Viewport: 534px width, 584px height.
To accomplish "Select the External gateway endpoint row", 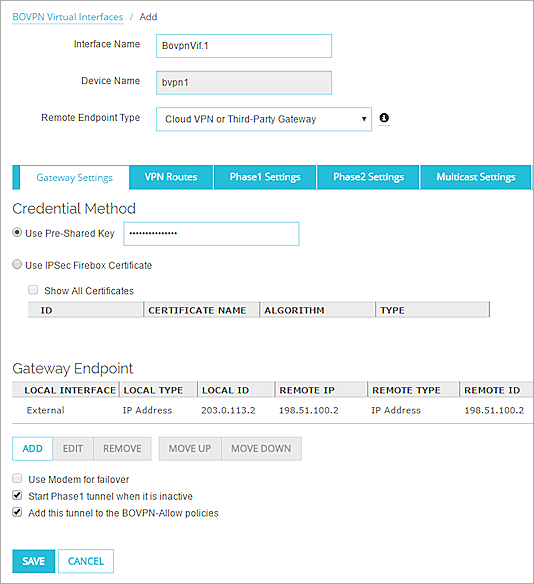I will pos(273,410).
